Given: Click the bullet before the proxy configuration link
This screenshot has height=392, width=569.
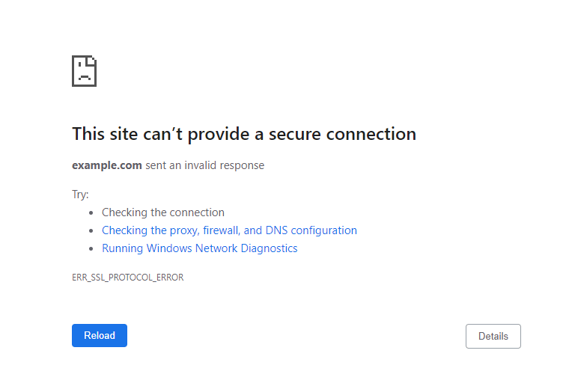Looking at the screenshot, I should (91, 230).
